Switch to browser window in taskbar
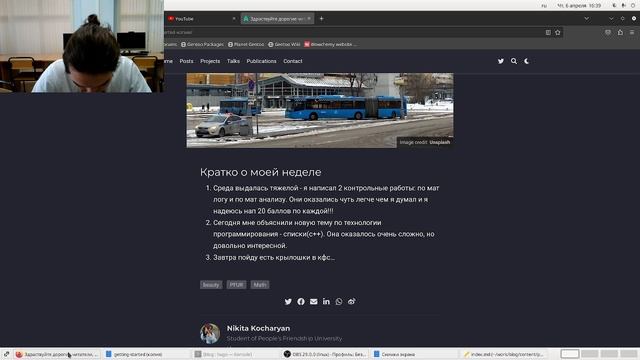Image resolution: width=640 pixels, height=360 pixels. click(56, 354)
